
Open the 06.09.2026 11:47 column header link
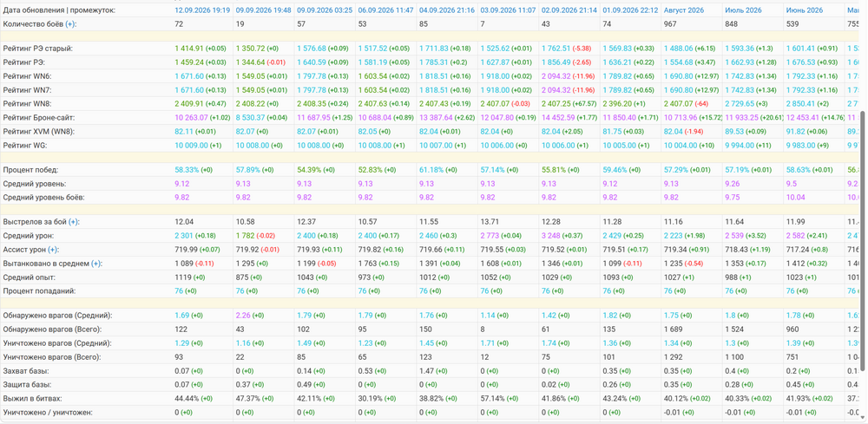(386, 10)
